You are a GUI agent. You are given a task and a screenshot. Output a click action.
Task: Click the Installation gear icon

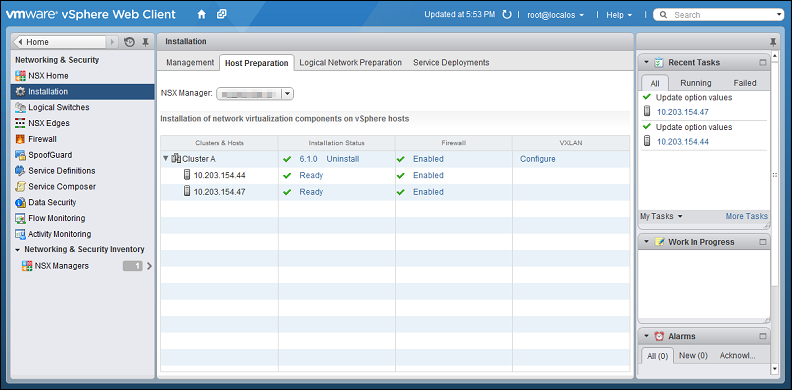tap(20, 91)
